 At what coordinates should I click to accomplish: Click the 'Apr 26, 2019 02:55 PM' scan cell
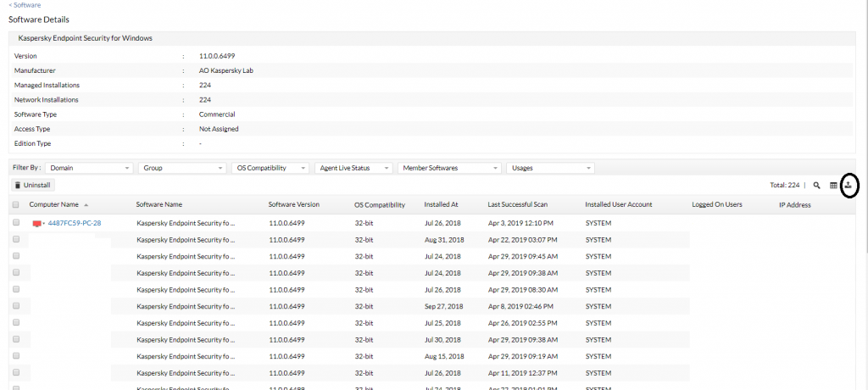tap(522, 323)
